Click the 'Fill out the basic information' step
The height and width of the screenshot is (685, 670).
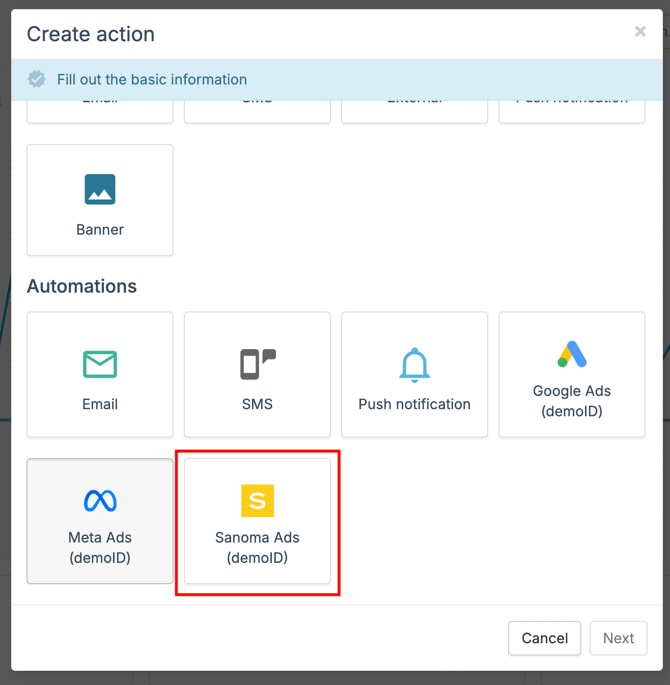[152, 79]
